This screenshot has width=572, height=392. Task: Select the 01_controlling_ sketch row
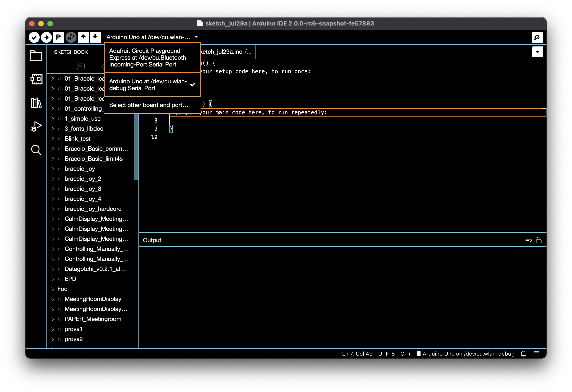(76, 109)
